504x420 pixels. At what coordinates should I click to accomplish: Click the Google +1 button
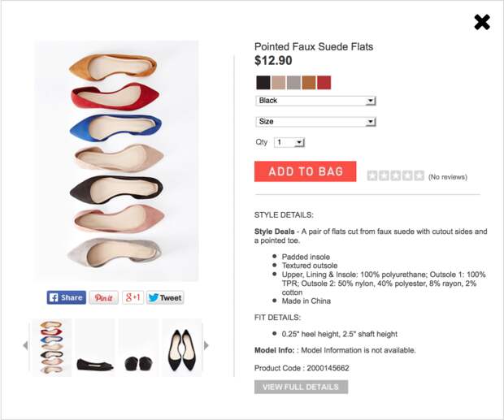click(x=133, y=297)
